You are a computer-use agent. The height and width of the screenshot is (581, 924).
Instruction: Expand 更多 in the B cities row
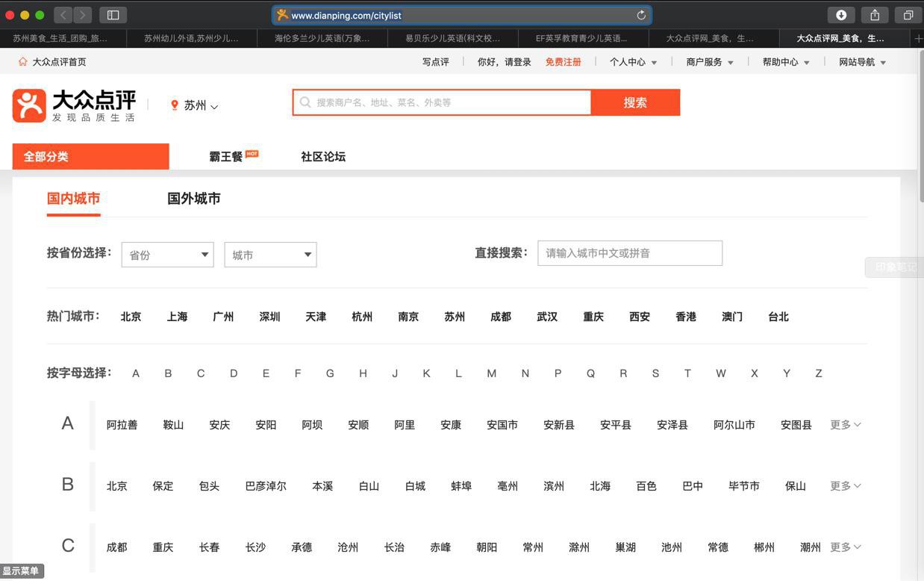[x=846, y=486]
